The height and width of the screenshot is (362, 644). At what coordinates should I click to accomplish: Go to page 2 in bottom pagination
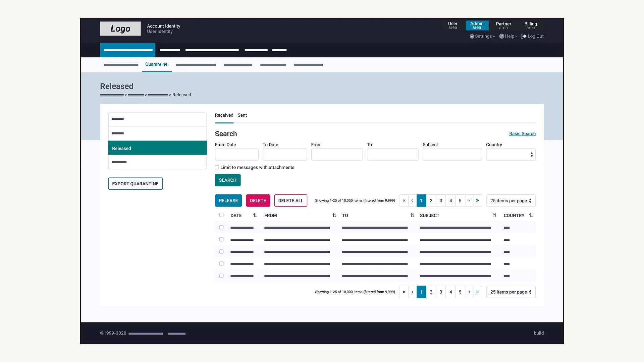[x=431, y=292]
